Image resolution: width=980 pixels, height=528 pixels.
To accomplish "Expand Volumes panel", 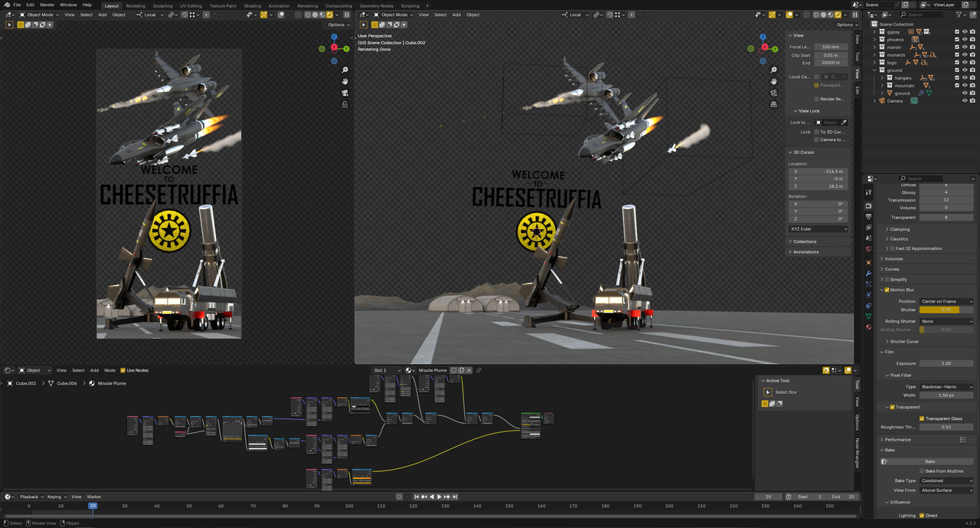I will 893,259.
